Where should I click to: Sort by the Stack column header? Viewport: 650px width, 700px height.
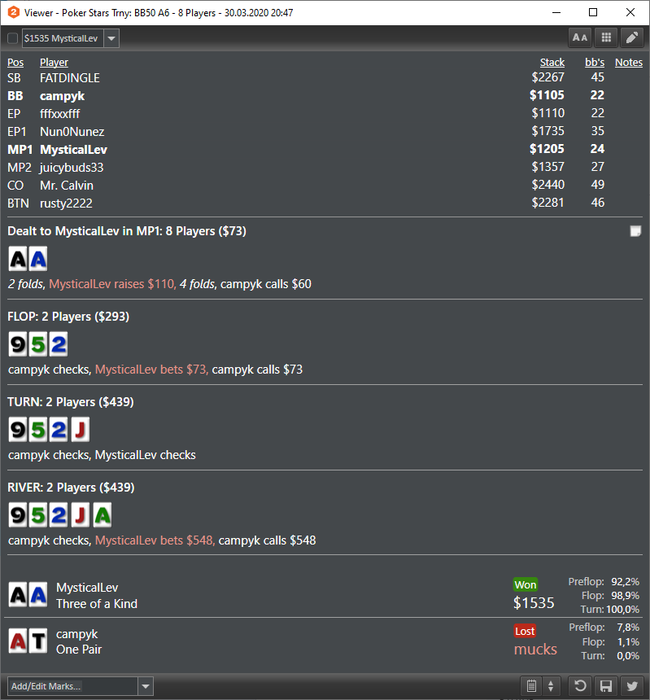(552, 62)
